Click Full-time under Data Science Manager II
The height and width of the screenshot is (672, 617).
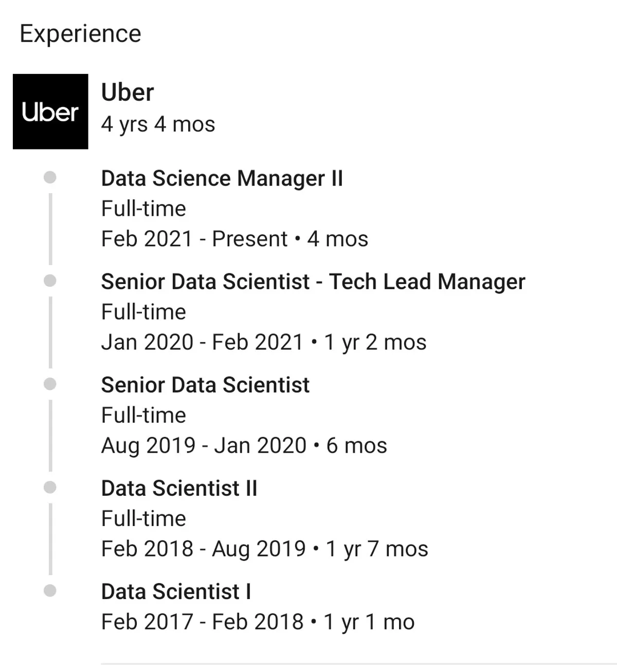[143, 209]
